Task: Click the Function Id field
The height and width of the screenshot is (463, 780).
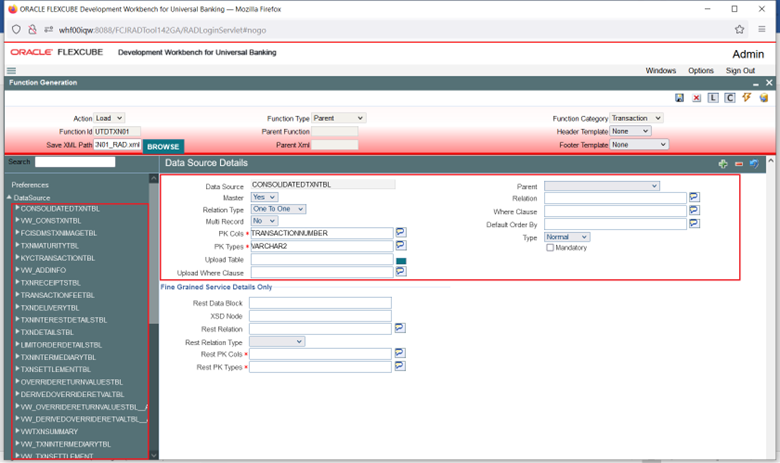Action: pyautogui.click(x=117, y=132)
